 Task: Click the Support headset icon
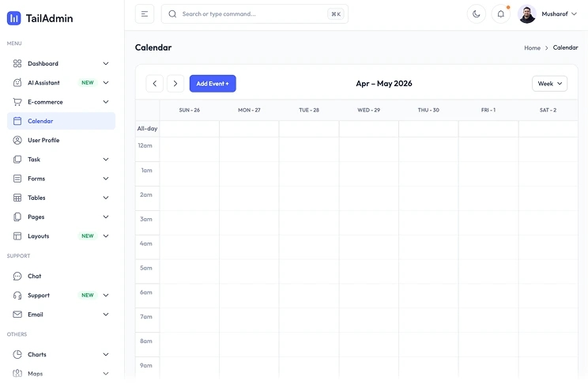17,296
